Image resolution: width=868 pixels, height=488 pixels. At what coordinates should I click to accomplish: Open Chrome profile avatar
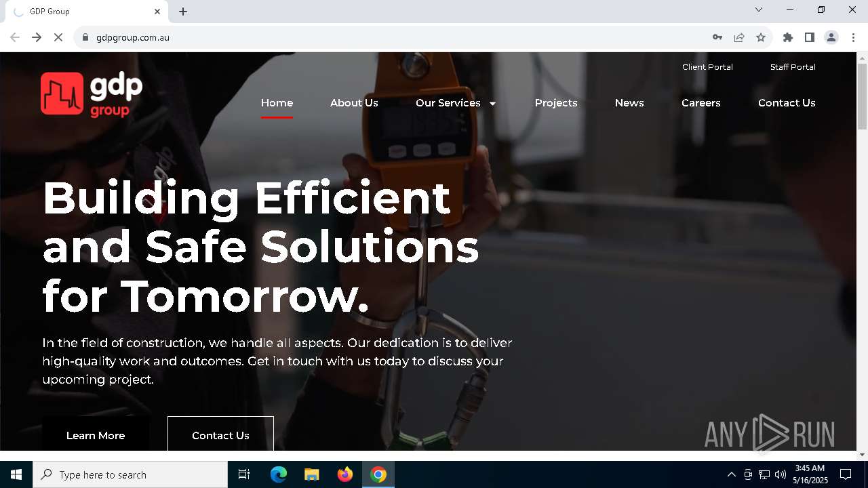831,37
